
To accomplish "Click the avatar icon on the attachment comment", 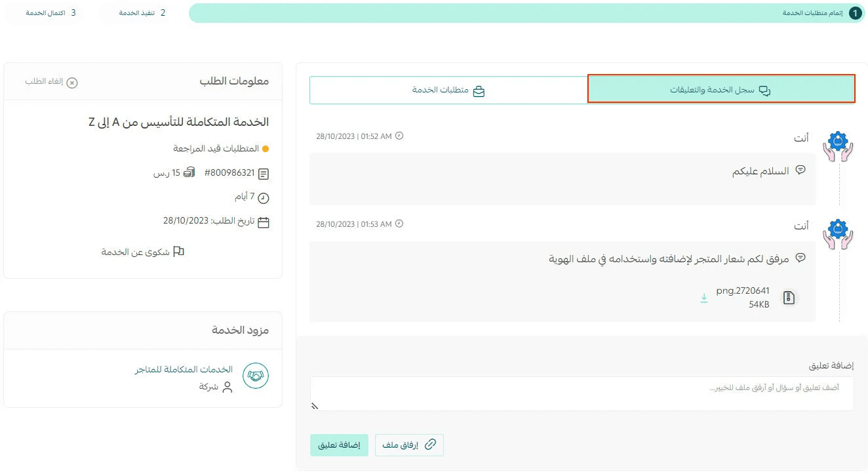I will (x=838, y=234).
